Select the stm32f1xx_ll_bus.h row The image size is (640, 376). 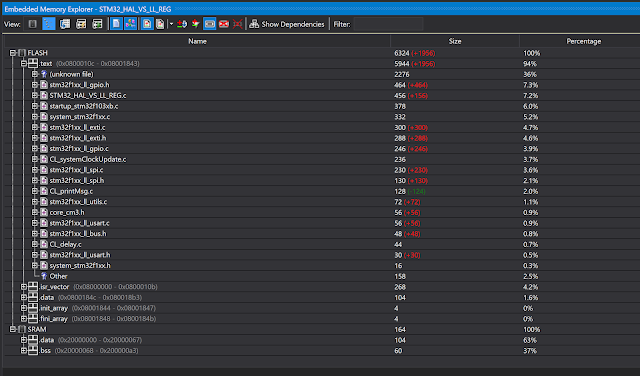point(322,234)
